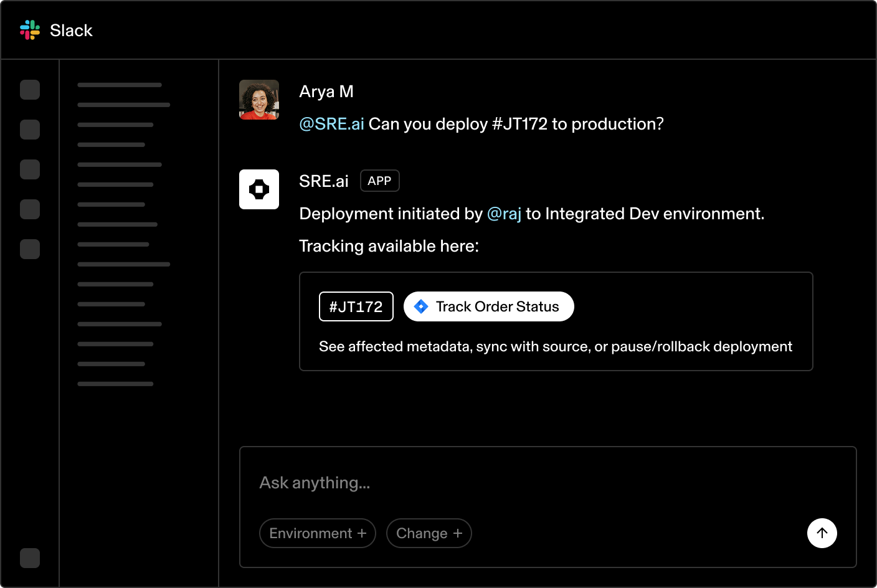Image resolution: width=877 pixels, height=588 pixels.
Task: Add a Change filter chip
Action: [x=429, y=533]
